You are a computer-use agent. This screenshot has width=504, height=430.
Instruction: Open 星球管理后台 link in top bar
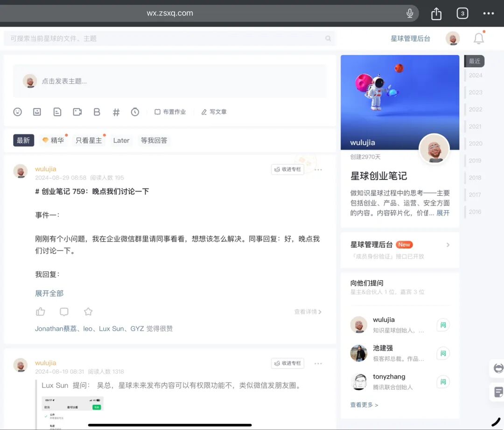[410, 39]
